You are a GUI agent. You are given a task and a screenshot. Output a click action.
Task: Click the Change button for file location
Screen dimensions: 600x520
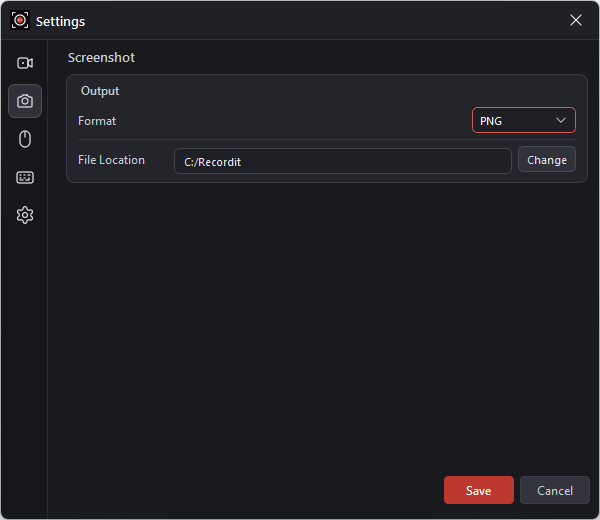coord(546,159)
